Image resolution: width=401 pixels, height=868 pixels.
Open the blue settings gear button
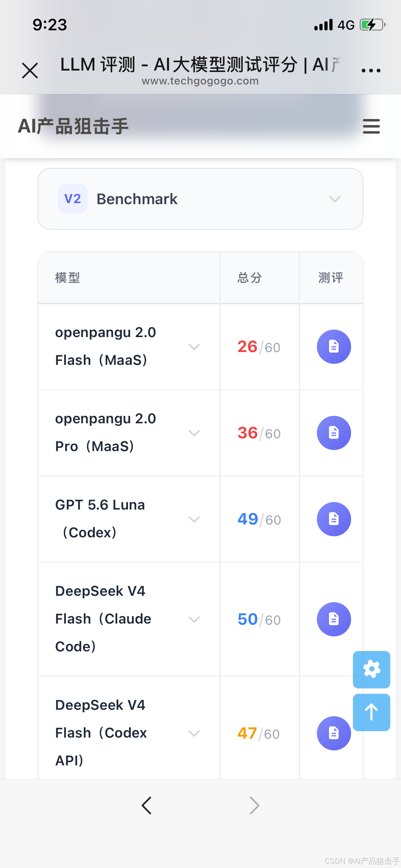tap(371, 670)
